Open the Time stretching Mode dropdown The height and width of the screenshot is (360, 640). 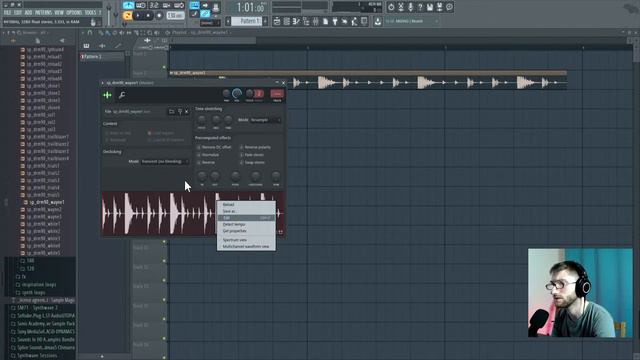tap(265, 120)
